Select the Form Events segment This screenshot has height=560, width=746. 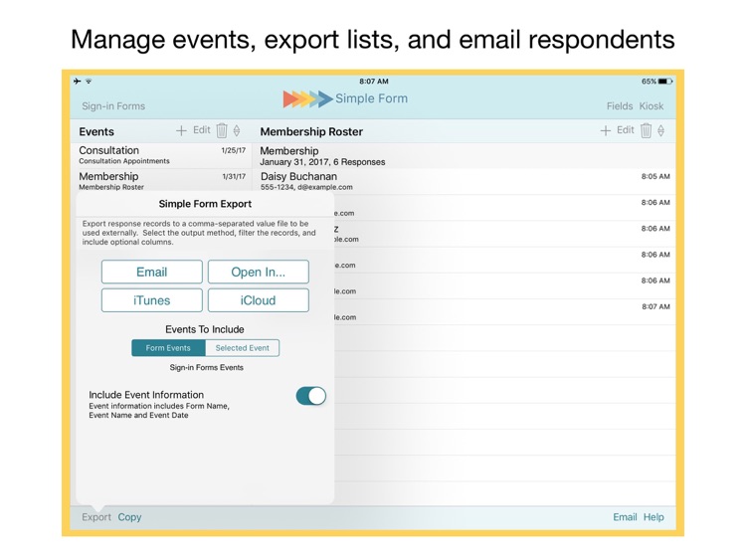(168, 348)
